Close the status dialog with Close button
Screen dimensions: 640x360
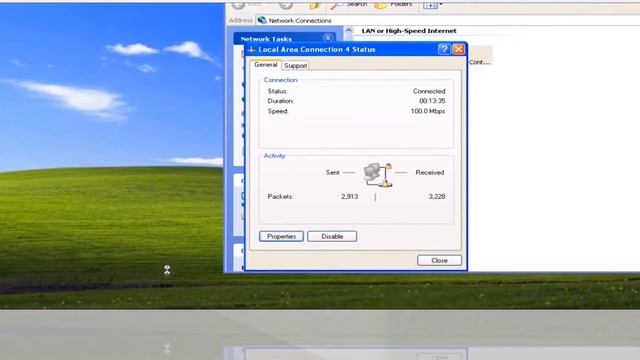click(439, 260)
